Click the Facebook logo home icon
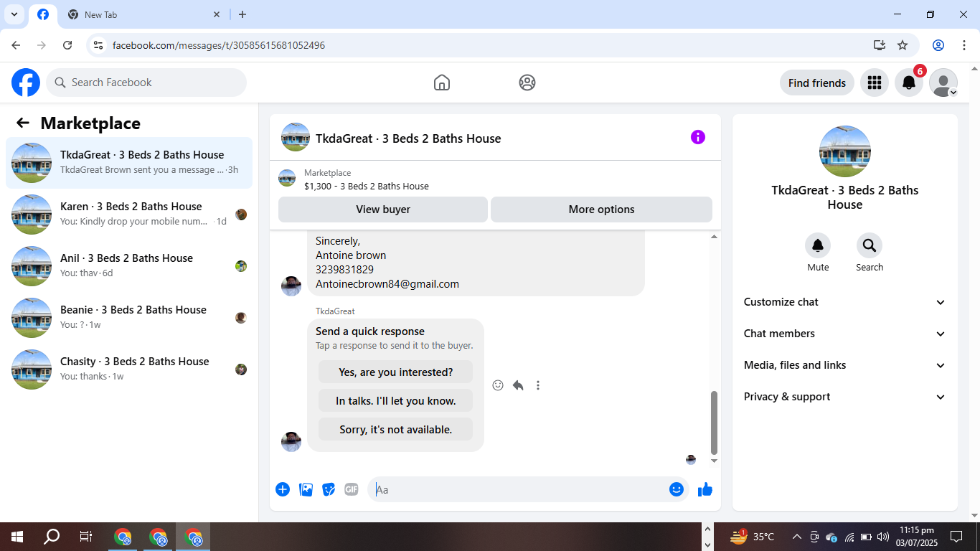The height and width of the screenshot is (551, 980). 26,83
